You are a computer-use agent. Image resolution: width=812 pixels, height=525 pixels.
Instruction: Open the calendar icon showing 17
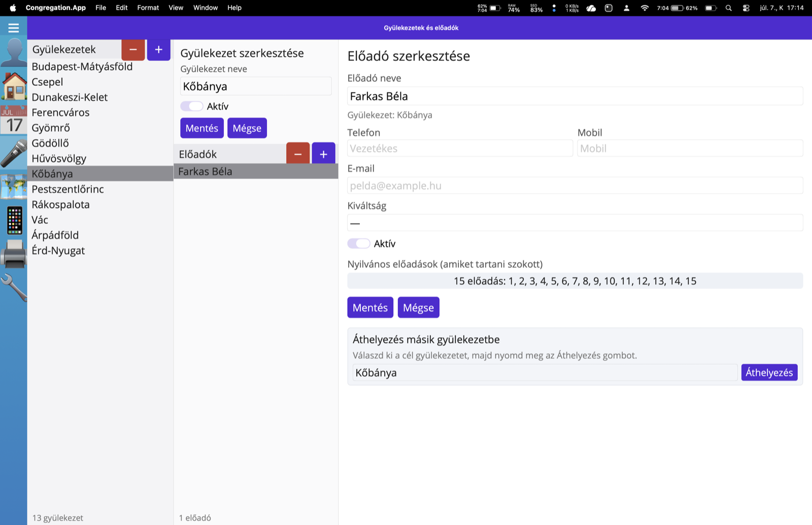point(14,120)
